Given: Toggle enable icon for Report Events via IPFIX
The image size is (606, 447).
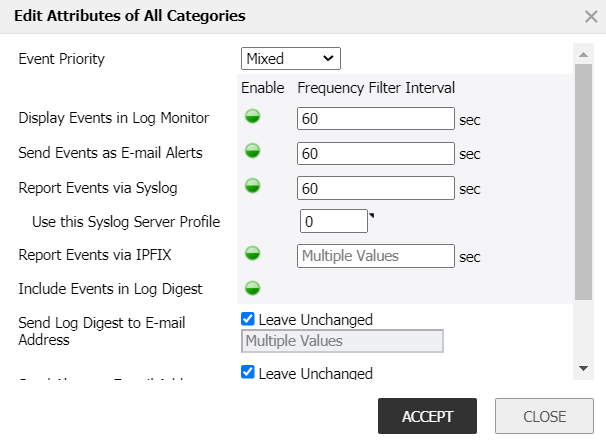Looking at the screenshot, I should click(x=252, y=253).
